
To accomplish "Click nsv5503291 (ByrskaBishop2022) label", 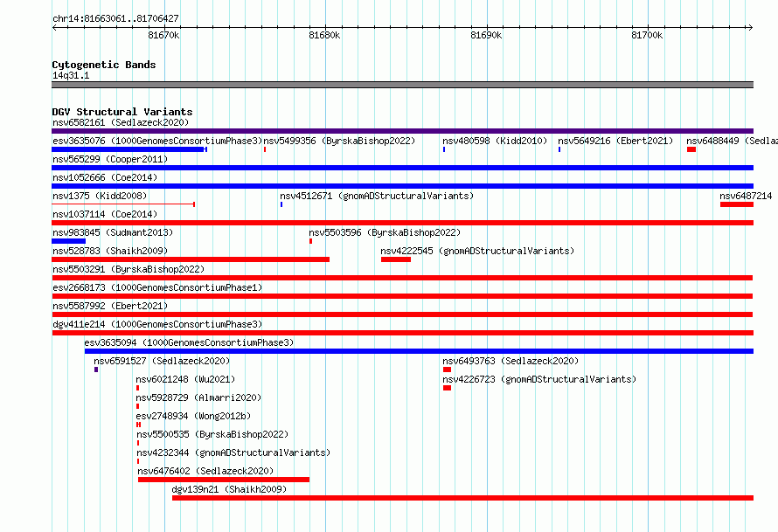I will [129, 269].
